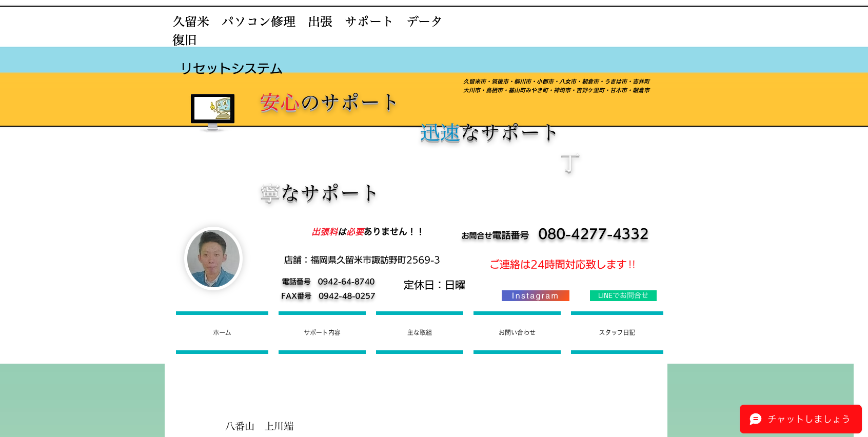The width and height of the screenshot is (868, 437).
Task: Click the リセットシステム site title
Action: point(231,68)
